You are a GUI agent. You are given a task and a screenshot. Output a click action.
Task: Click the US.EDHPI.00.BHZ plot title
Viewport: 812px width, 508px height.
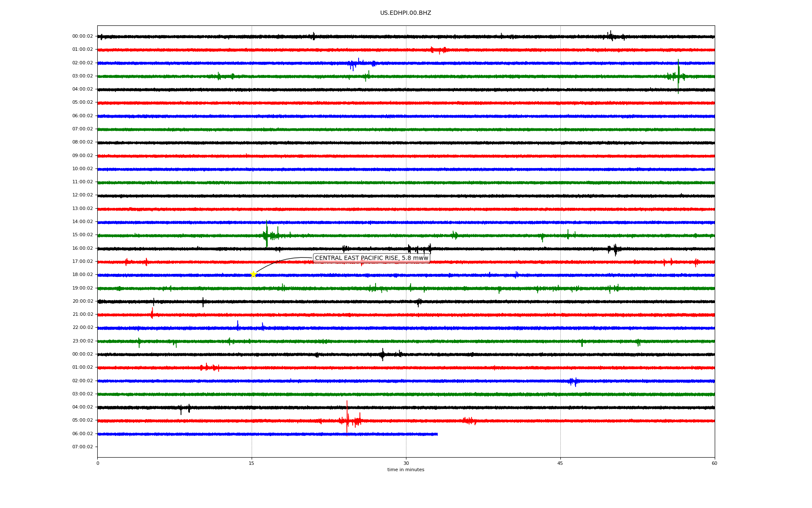coord(405,13)
